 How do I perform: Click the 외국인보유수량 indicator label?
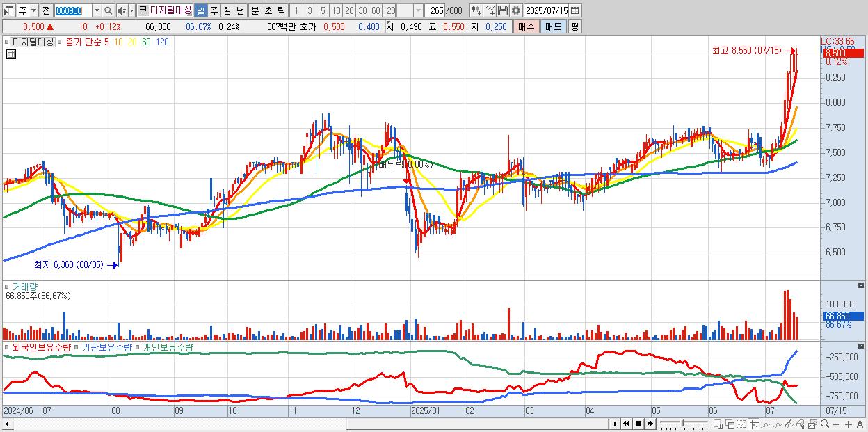(42, 346)
